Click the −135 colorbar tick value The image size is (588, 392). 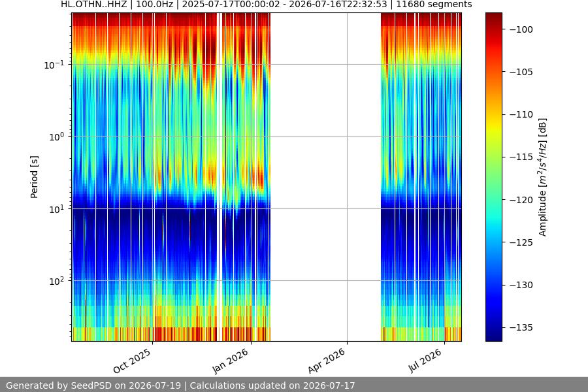pyautogui.click(x=521, y=327)
